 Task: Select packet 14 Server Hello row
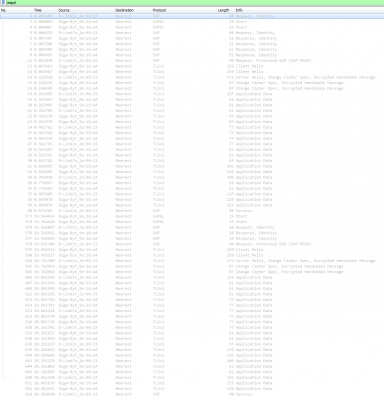192,77
